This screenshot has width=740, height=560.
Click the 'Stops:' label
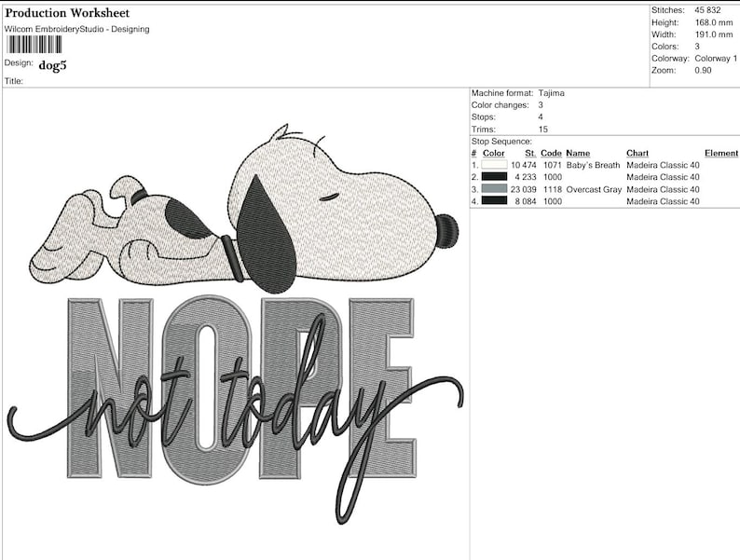(x=484, y=117)
